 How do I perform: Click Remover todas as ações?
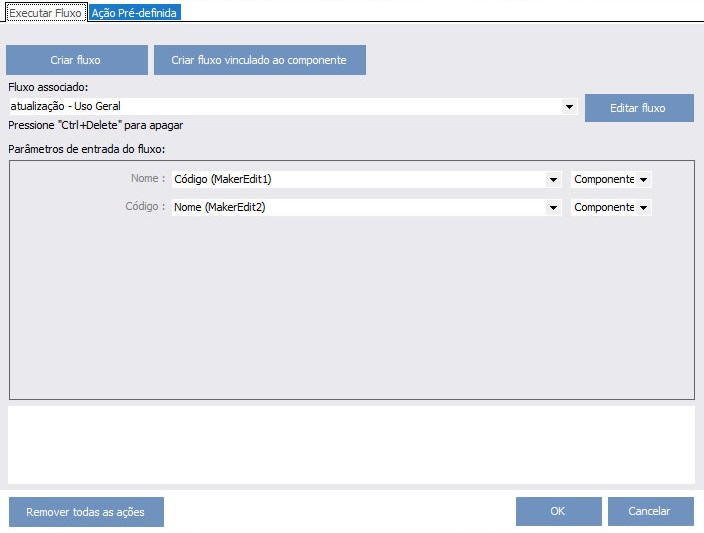pos(85,512)
